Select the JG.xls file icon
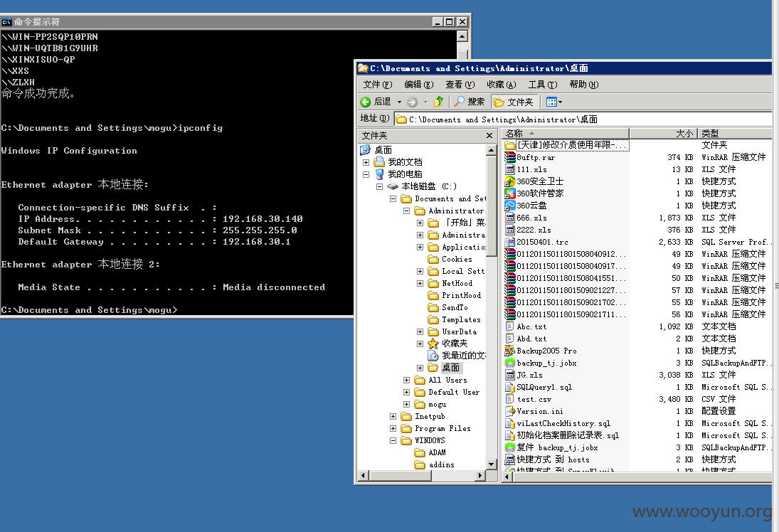The image size is (779, 532). pyautogui.click(x=509, y=375)
